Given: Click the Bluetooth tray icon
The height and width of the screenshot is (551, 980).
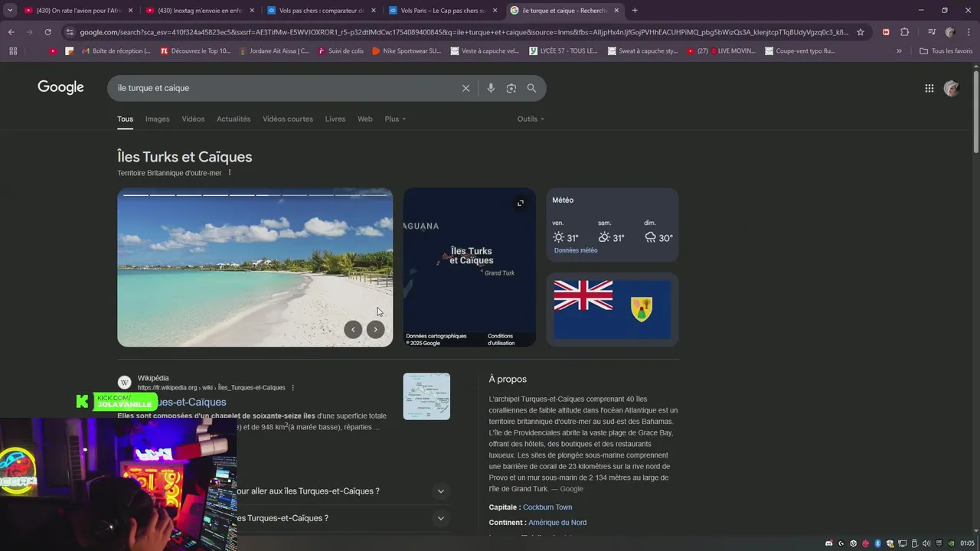Looking at the screenshot, I should (877, 543).
